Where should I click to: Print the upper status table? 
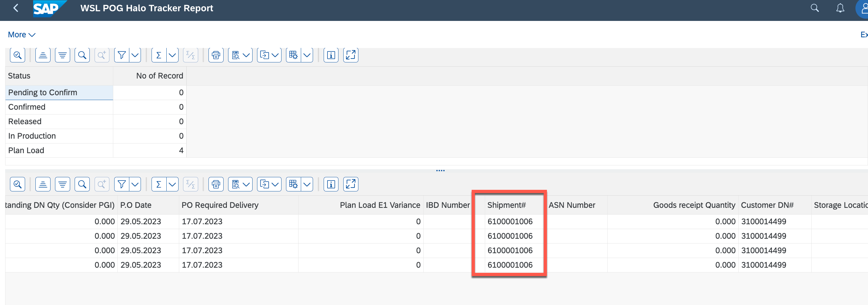tap(216, 55)
